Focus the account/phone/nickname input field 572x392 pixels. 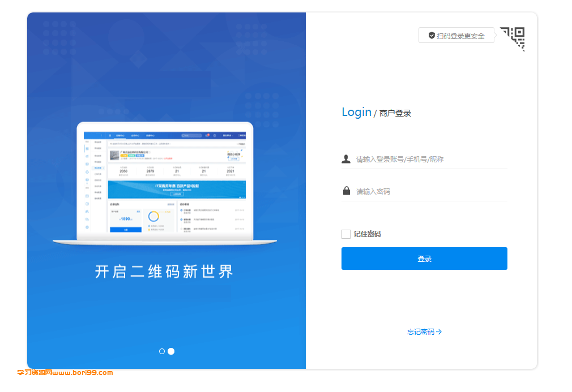point(424,159)
